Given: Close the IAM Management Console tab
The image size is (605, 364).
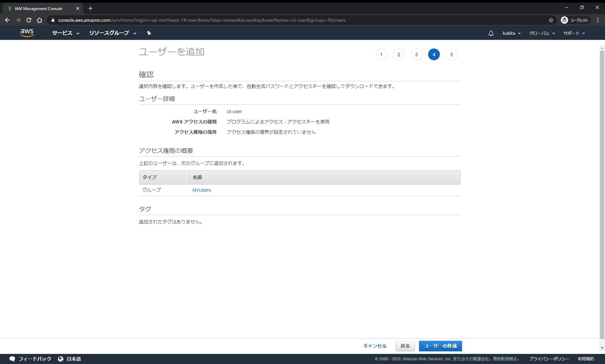Looking at the screenshot, I should [x=78, y=8].
